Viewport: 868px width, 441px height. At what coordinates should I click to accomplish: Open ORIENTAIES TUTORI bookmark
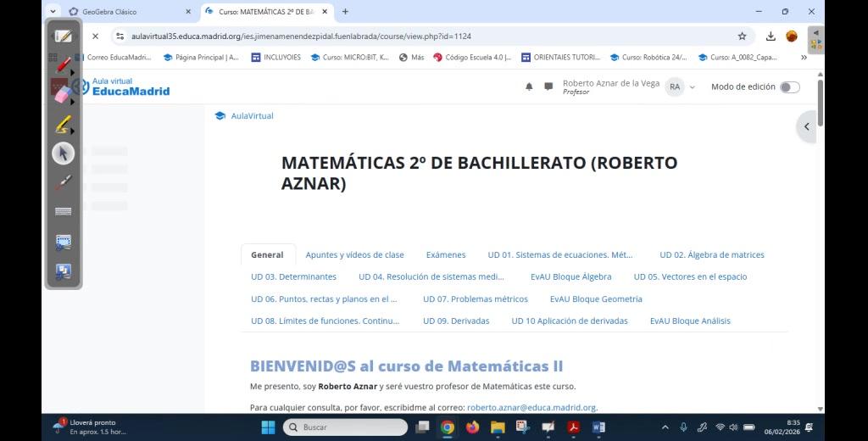point(561,57)
